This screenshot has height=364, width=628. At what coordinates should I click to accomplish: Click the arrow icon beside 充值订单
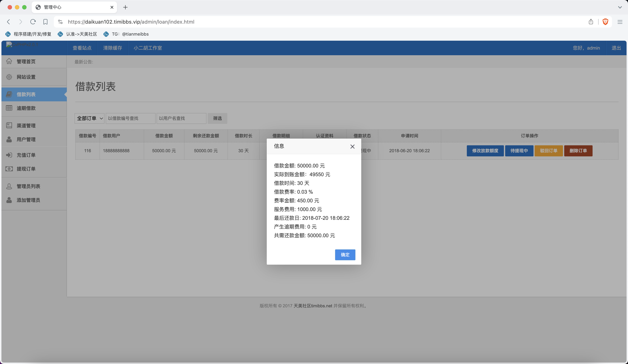9,155
